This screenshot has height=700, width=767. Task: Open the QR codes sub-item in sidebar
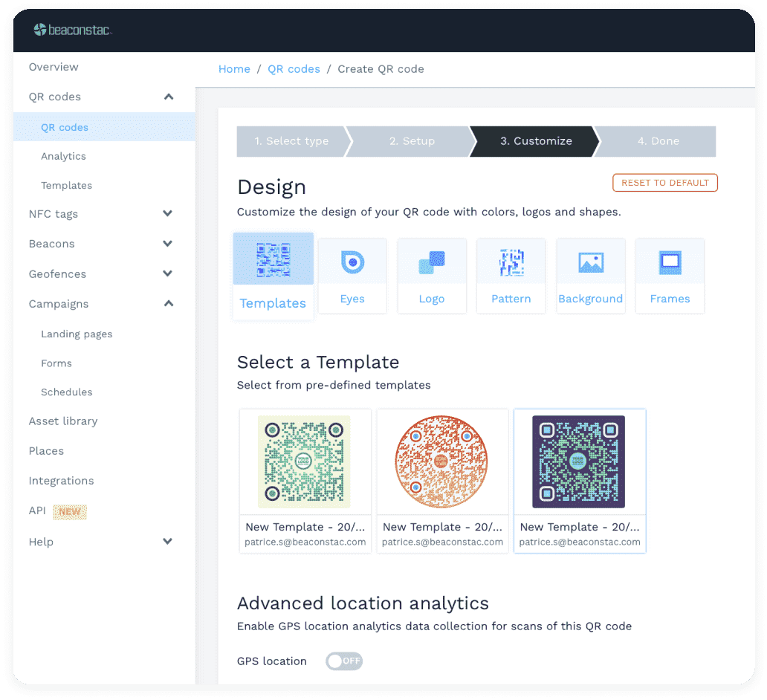pos(104,127)
